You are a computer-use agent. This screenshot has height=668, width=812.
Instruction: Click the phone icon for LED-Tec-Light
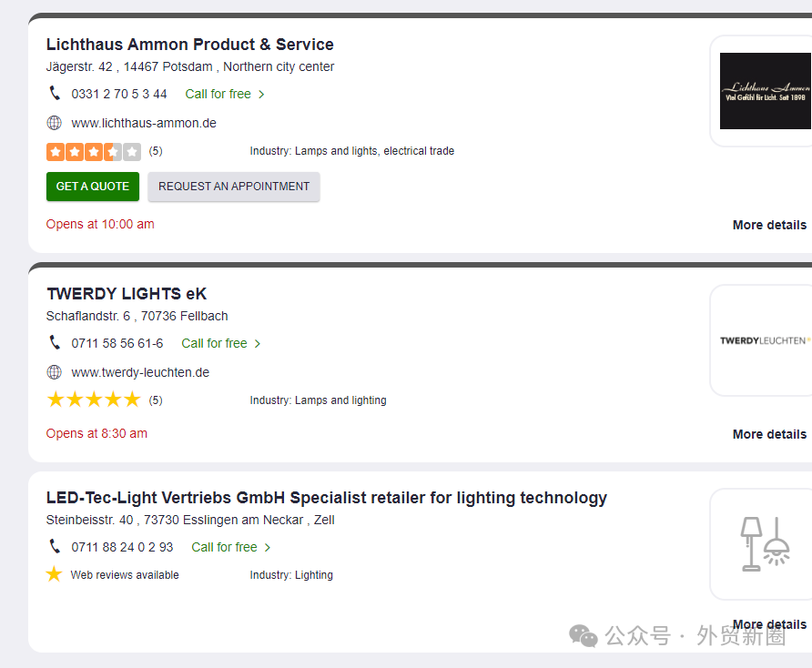(x=55, y=546)
